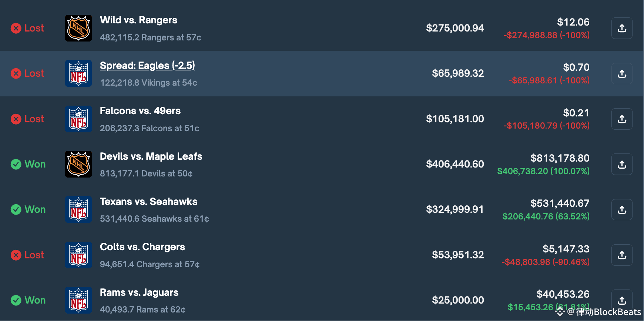Click NHL logo for Wild vs. Rangers

(78, 28)
